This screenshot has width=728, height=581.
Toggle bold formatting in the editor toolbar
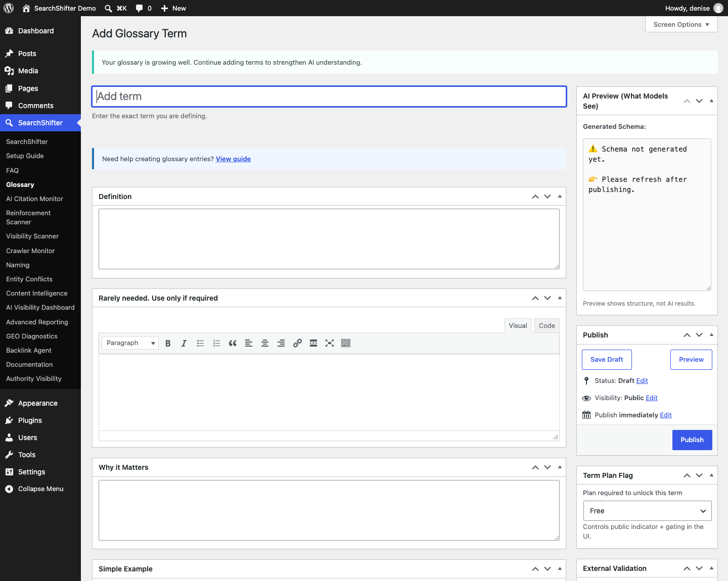168,343
